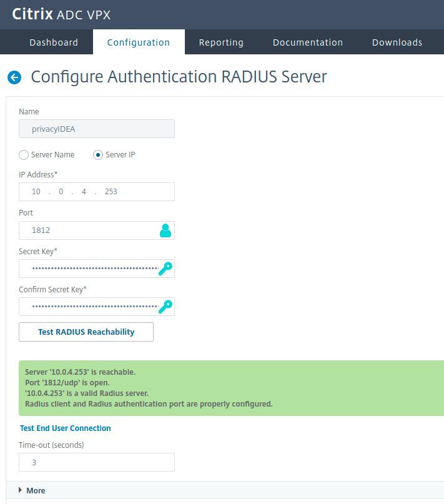
Task: Click the Port field showing 1812
Action: pyautogui.click(x=97, y=230)
